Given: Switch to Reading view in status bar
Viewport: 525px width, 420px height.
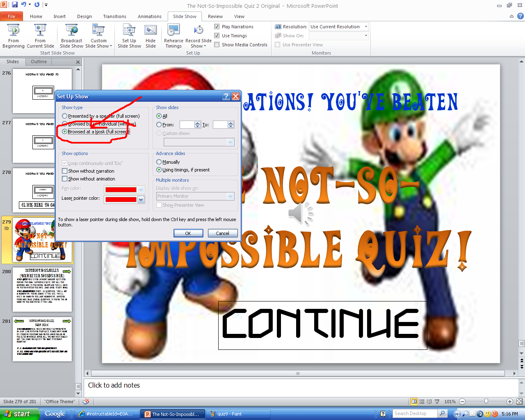Looking at the screenshot, I should pos(429,402).
